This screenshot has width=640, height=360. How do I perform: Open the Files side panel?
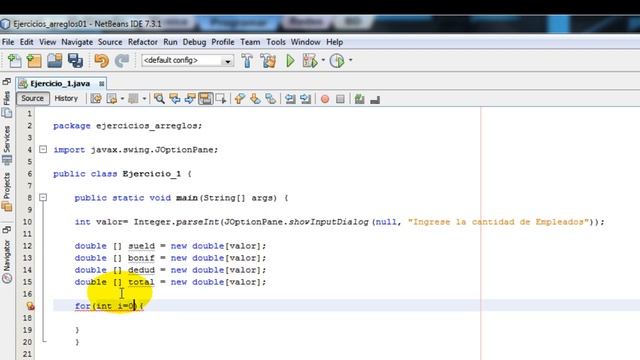coord(7,104)
